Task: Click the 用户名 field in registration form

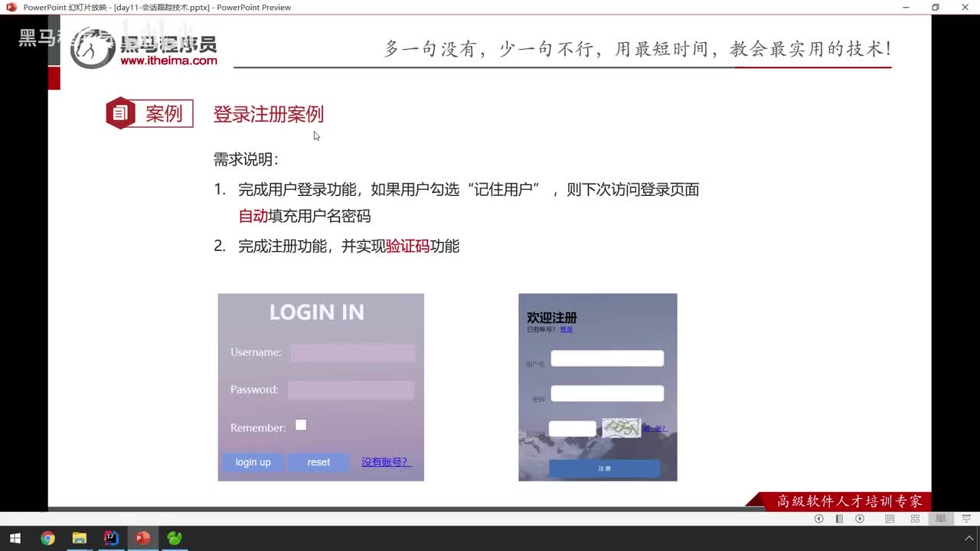Action: [x=607, y=358]
